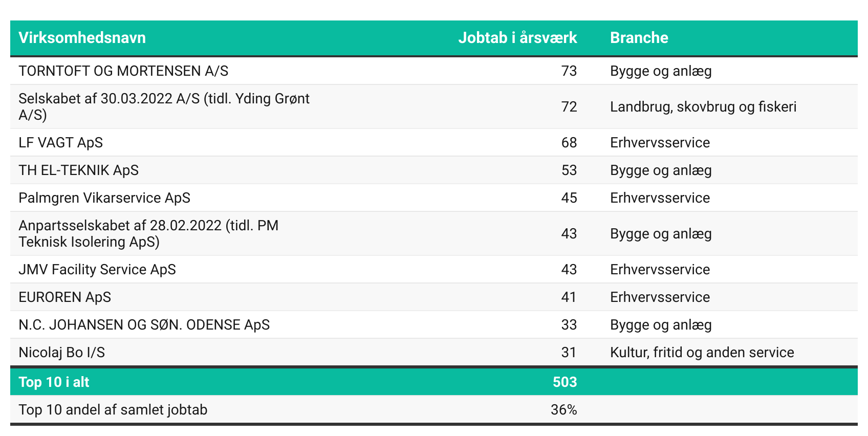
Task: Click the JMV Facility Service ApS name
Action: point(97,270)
